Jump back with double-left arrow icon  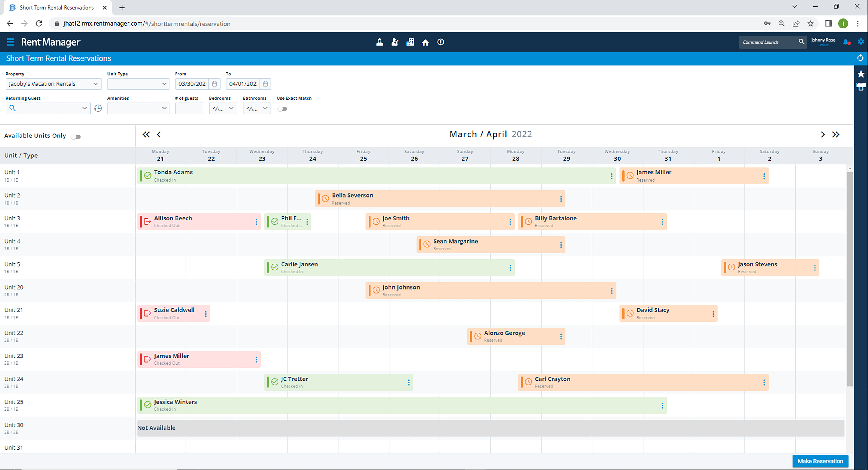[146, 135]
